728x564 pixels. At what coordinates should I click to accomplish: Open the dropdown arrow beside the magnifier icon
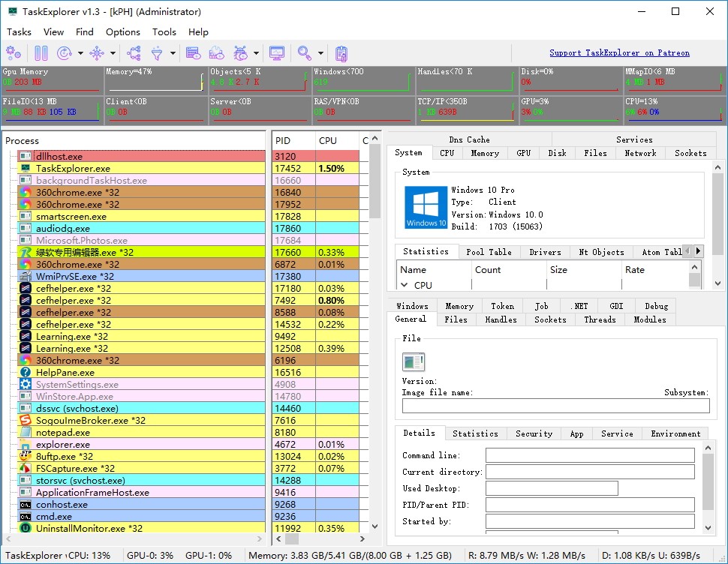[x=320, y=53]
